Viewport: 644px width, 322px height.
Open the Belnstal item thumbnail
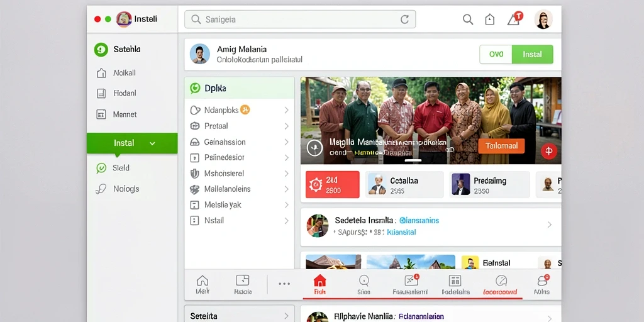click(470, 263)
